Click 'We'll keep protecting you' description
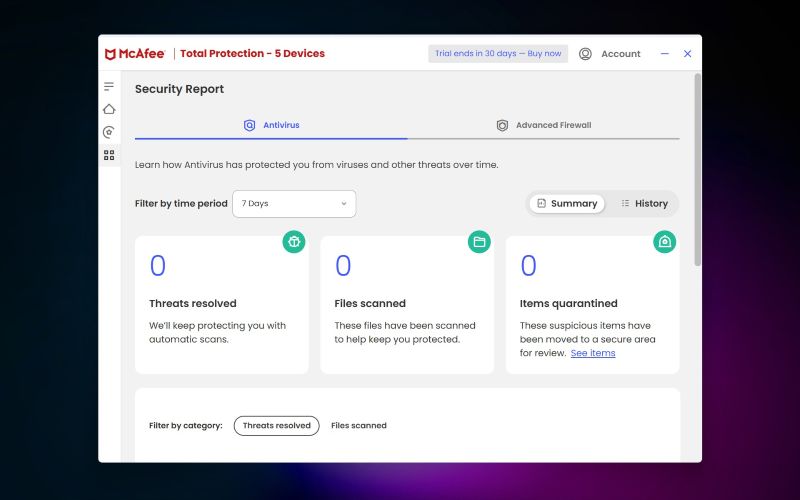The image size is (800, 500). 217,333
